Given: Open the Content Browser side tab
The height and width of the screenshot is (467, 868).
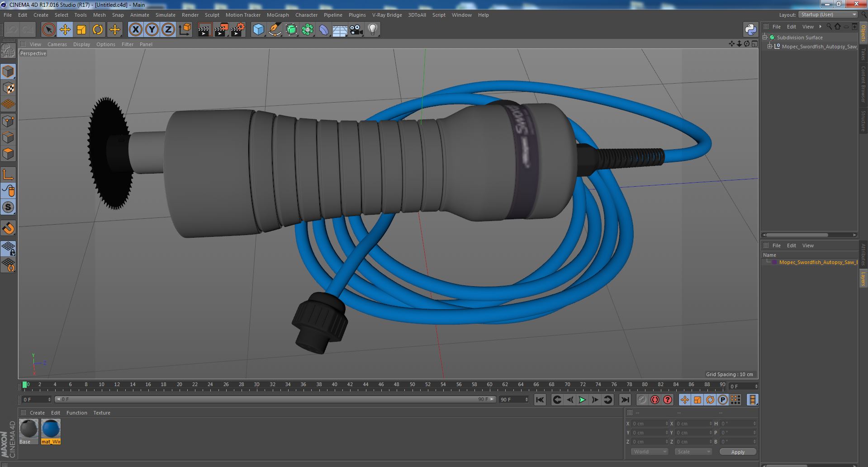Looking at the screenshot, I should tap(863, 84).
